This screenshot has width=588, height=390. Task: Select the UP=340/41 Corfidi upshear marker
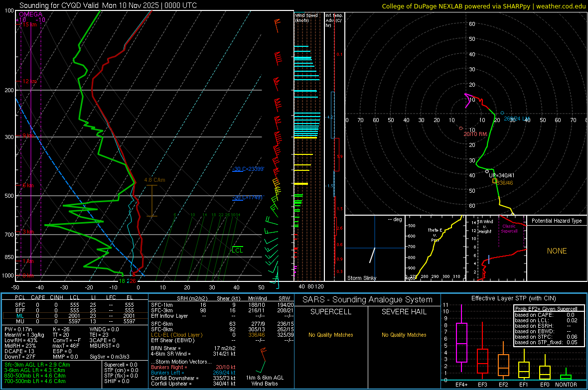[487, 171]
